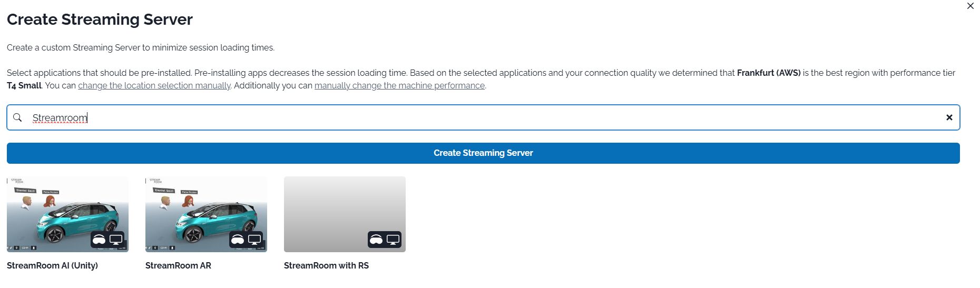
Task: Click the blue Create Streaming Server button
Action: 483,153
